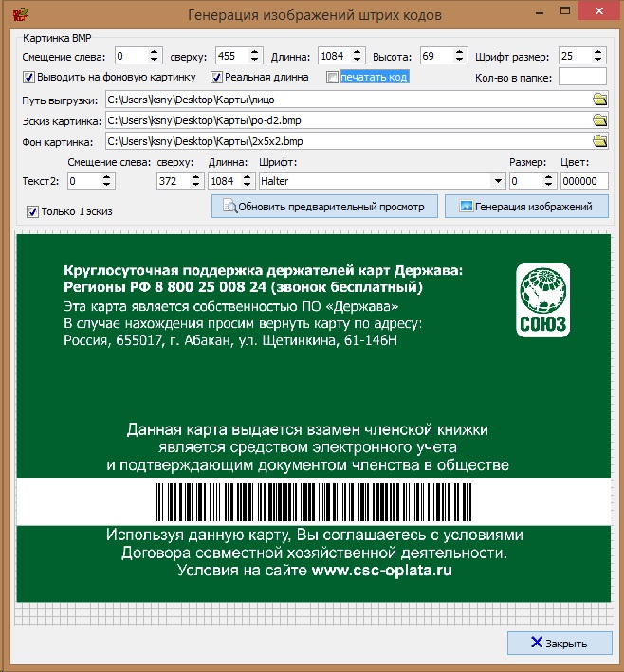Viewport: 624px width, 672px height.
Task: Increase Текст2 Длинна value 1084
Action: coord(247,177)
